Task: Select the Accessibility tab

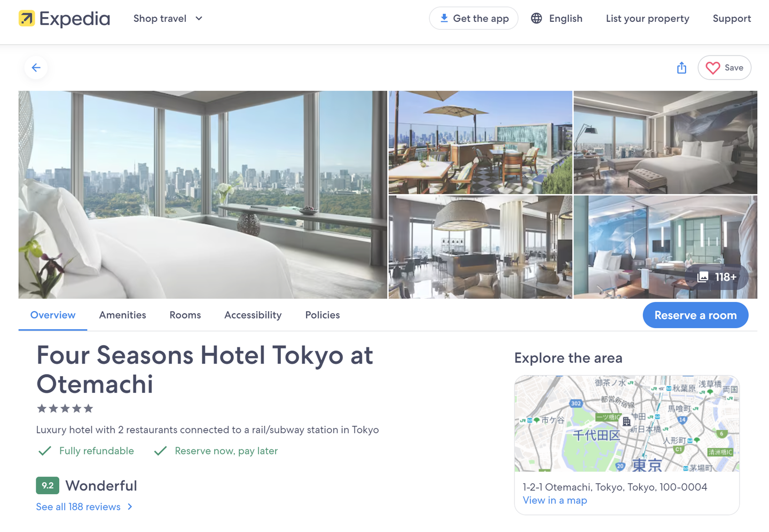Action: 253,315
